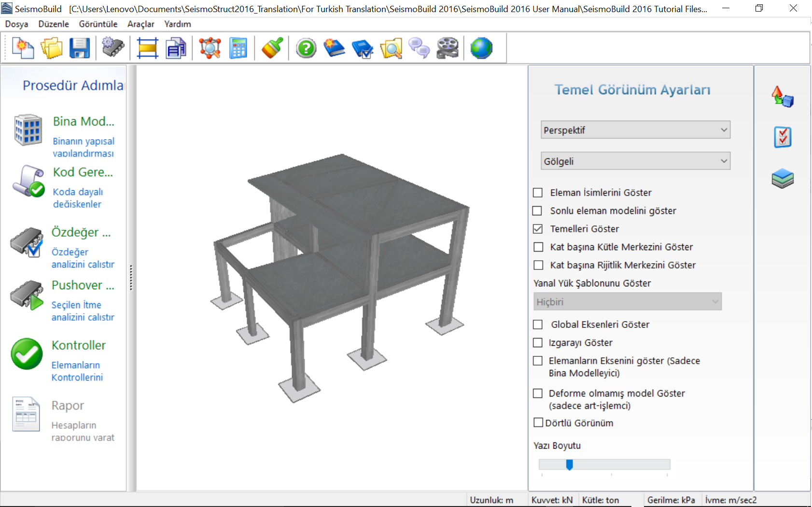Enable Eleman İsimlerini Göster checkbox
The image size is (812, 507).
(x=538, y=193)
